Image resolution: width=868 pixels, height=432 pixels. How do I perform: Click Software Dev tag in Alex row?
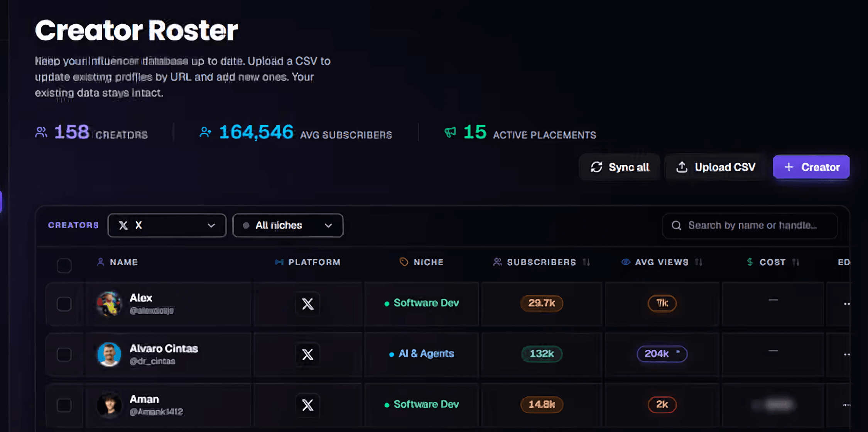[x=422, y=303]
